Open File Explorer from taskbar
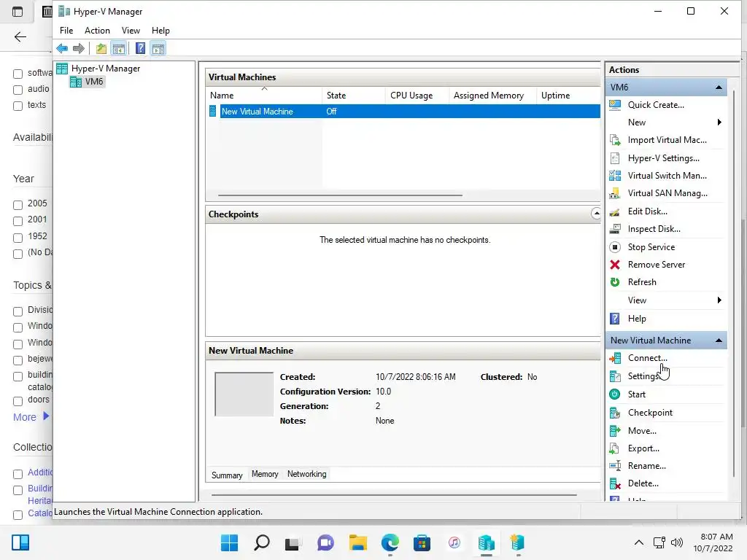Viewport: 747px width, 560px height. [x=357, y=542]
